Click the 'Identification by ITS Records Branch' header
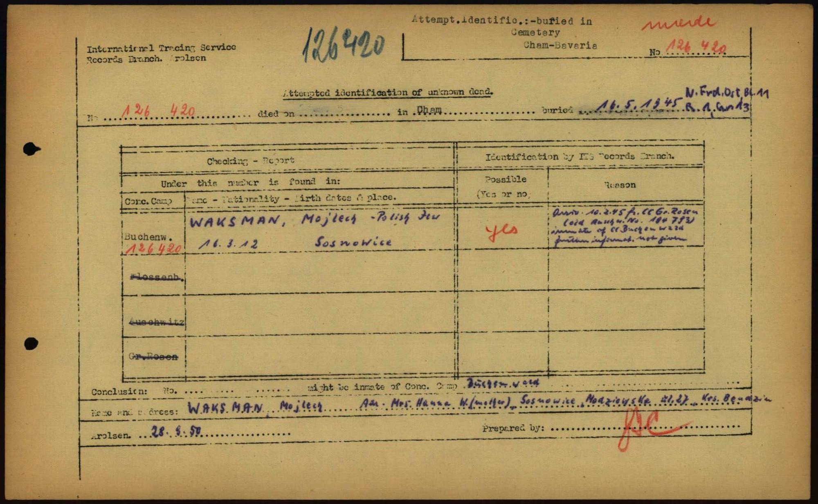 pos(579,156)
